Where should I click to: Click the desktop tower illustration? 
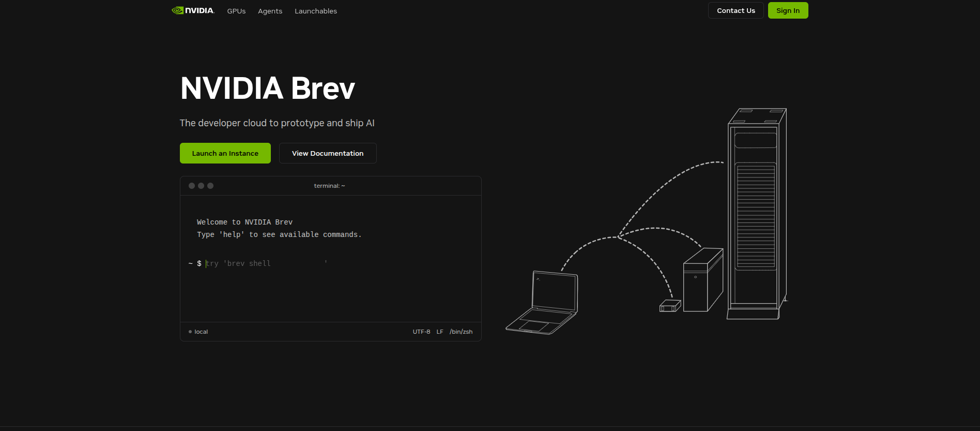point(703,280)
